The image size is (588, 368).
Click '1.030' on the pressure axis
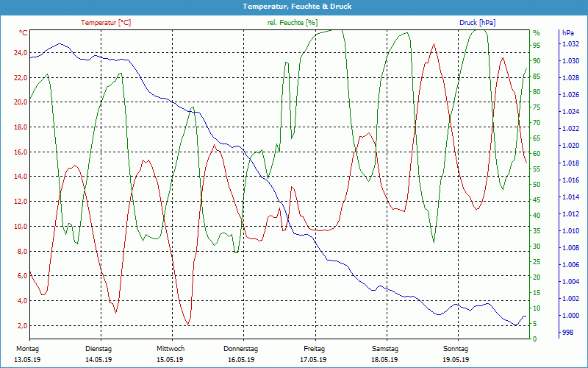click(570, 61)
